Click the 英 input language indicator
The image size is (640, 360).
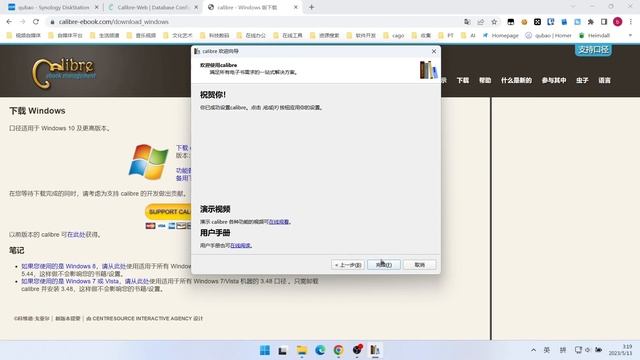[x=547, y=350]
